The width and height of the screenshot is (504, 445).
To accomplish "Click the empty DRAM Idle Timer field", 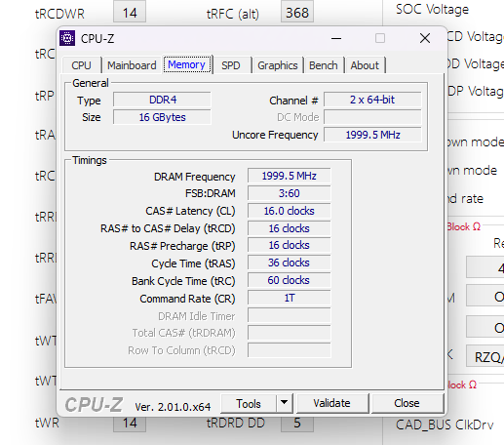I will (x=289, y=315).
